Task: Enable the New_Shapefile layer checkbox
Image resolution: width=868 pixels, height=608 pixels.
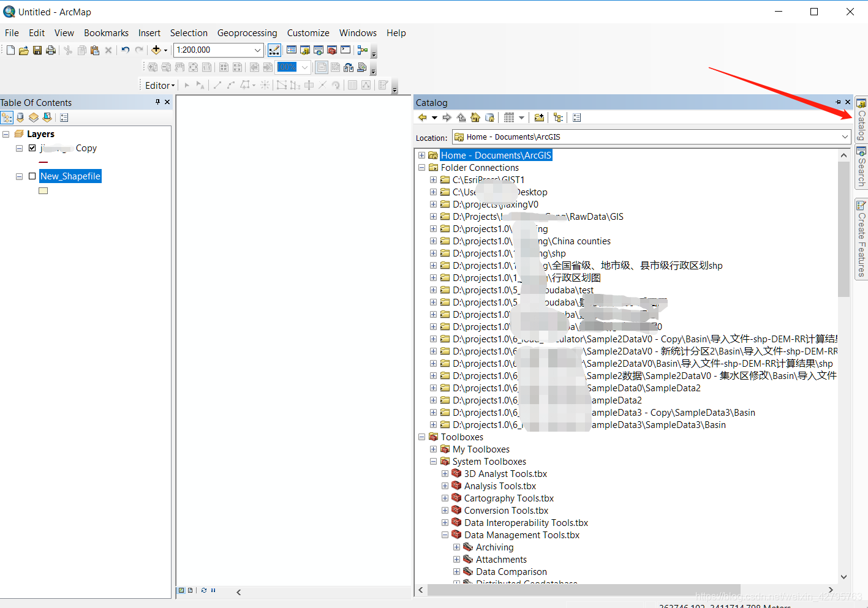Action: tap(32, 176)
